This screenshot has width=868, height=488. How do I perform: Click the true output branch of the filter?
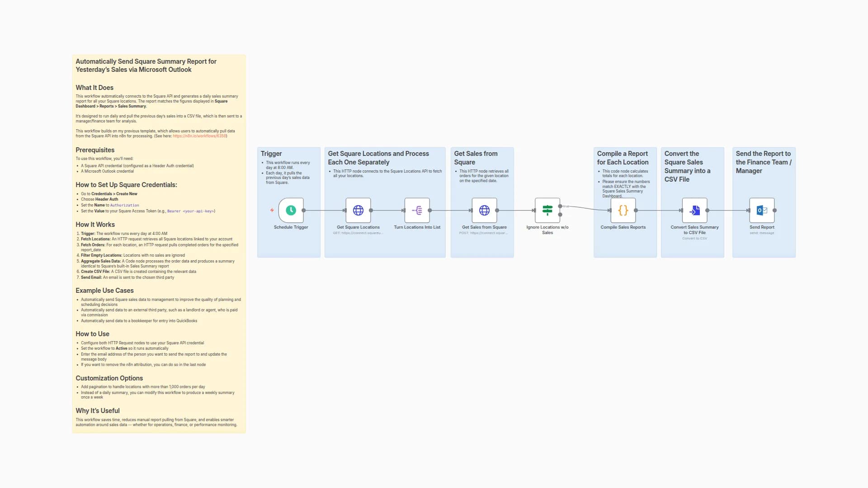click(x=560, y=206)
